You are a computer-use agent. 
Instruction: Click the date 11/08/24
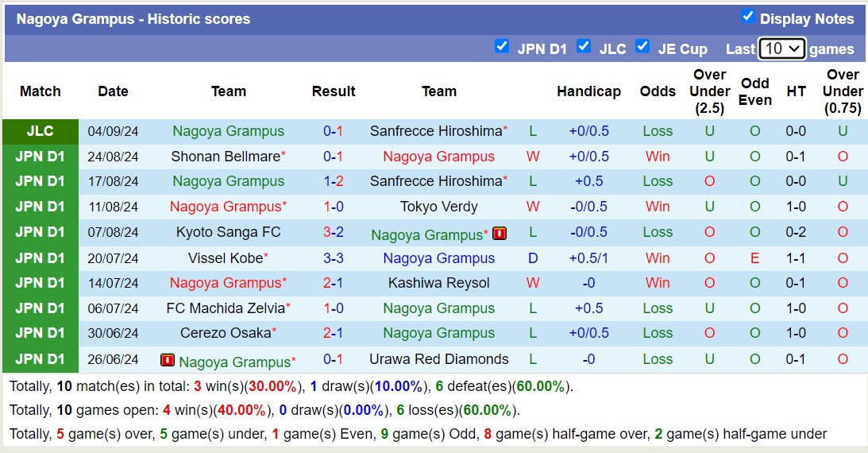113,207
